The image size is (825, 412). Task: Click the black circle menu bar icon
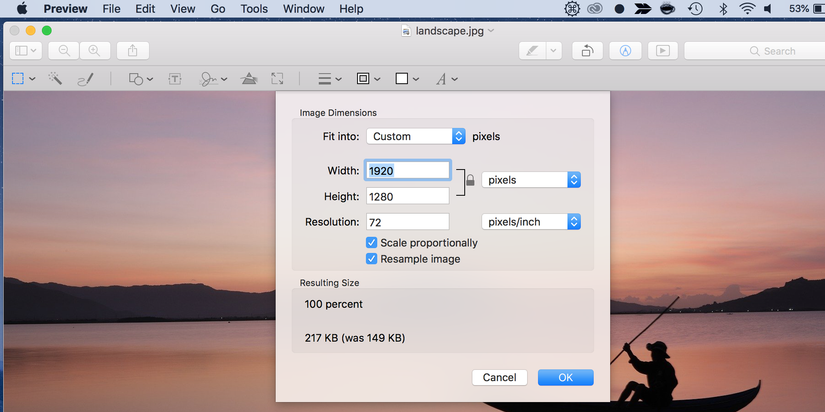click(x=619, y=9)
